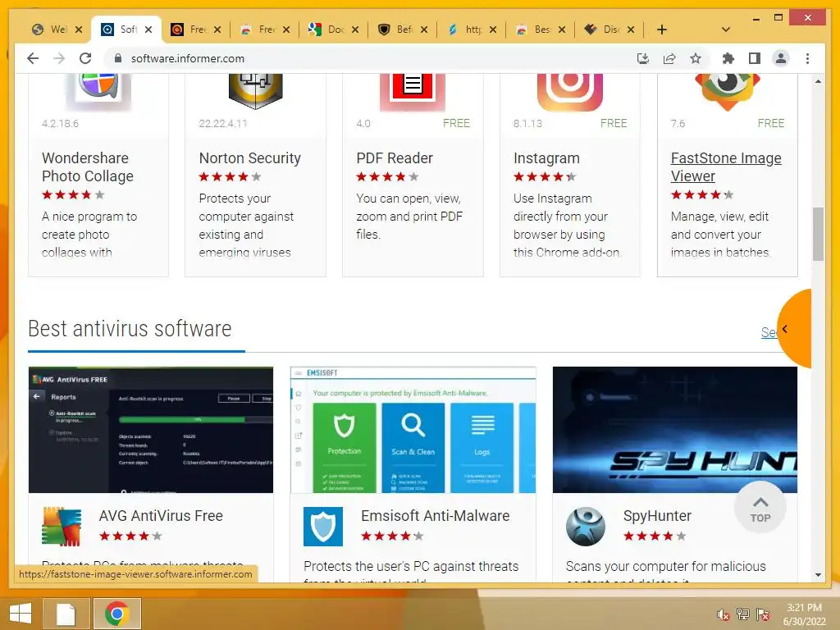Click the AVG AntiVirus Free logo icon
Screen dimensions: 840x630
click(x=62, y=526)
